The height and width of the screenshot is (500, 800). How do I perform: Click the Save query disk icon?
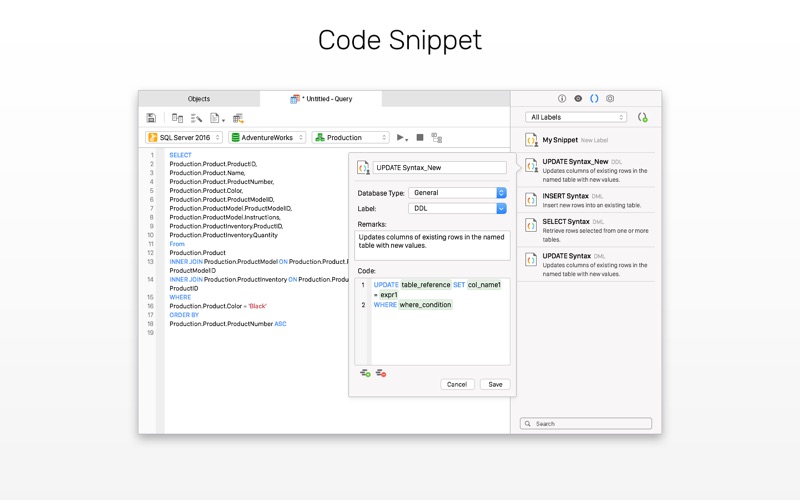point(151,118)
